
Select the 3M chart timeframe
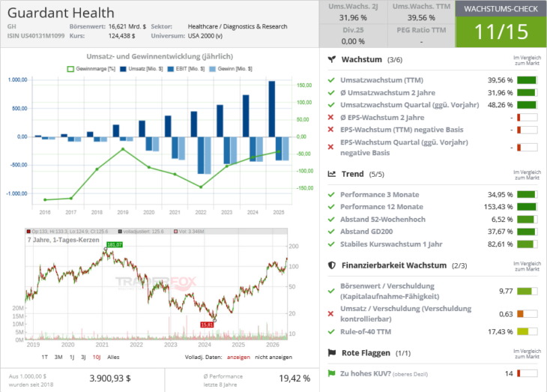(x=58, y=357)
